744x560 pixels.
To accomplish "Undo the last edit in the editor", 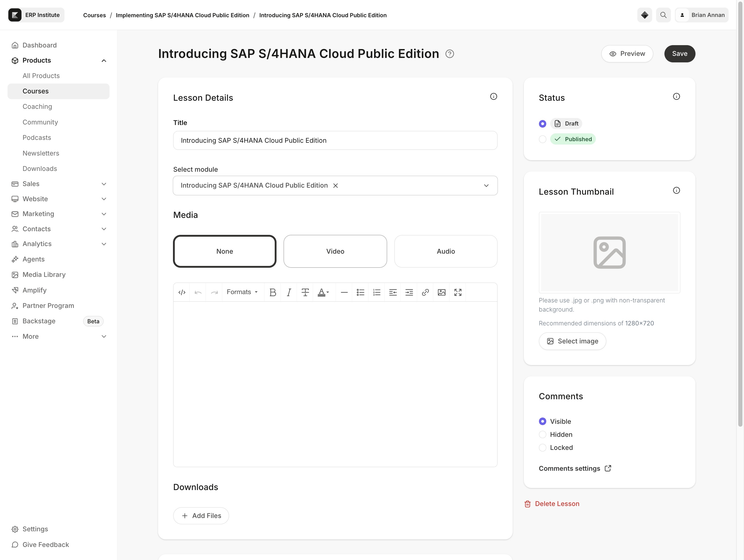I will tap(198, 292).
